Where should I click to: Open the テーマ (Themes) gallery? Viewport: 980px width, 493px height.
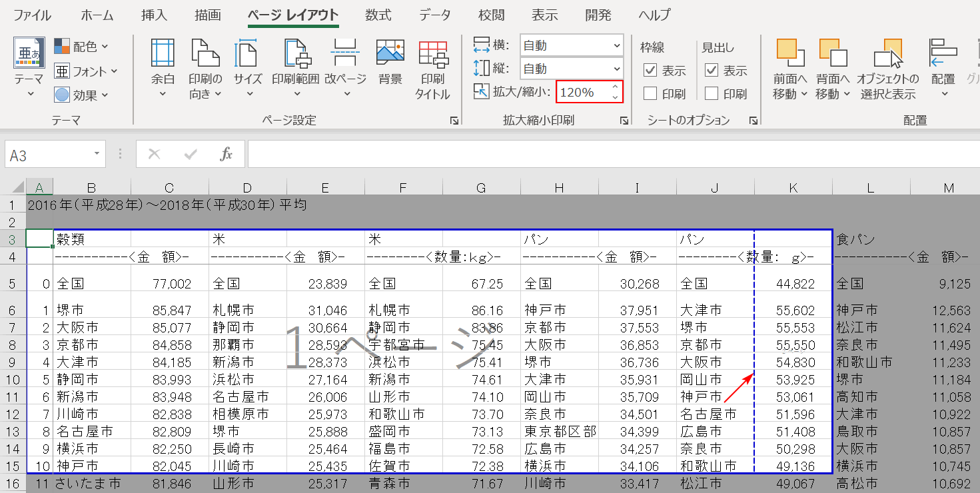coord(29,67)
